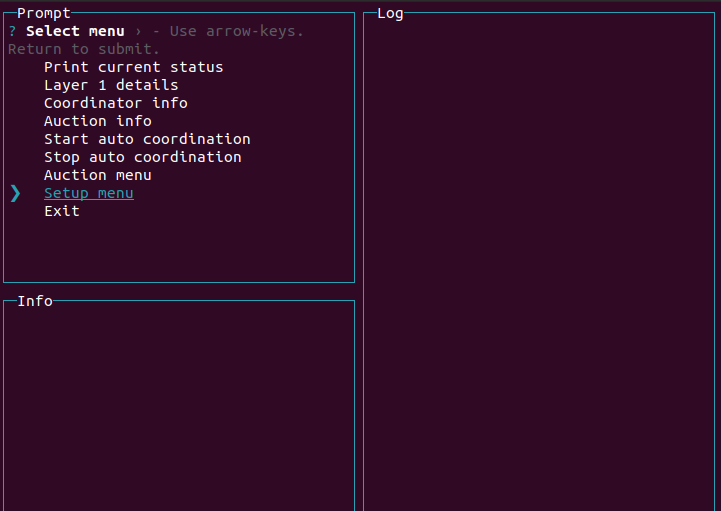Choose Stop auto coordination
Viewport: 721px width, 511px height.
click(142, 157)
